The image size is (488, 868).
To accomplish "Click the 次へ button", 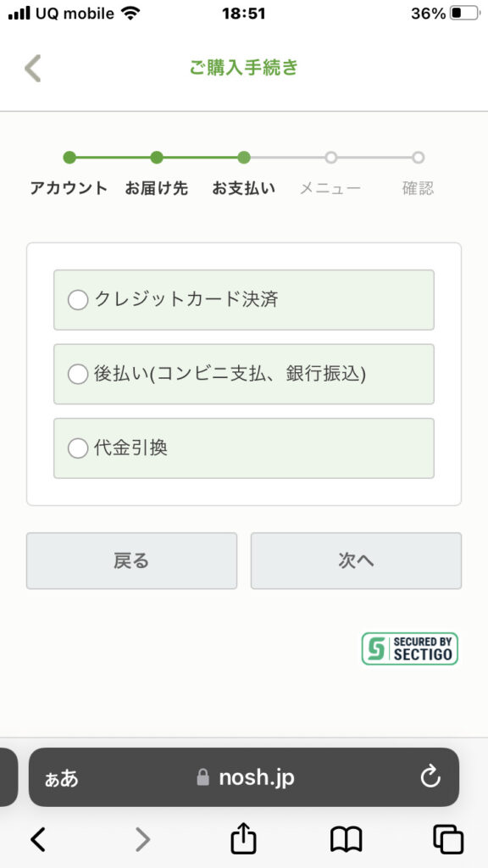I will 356,561.
